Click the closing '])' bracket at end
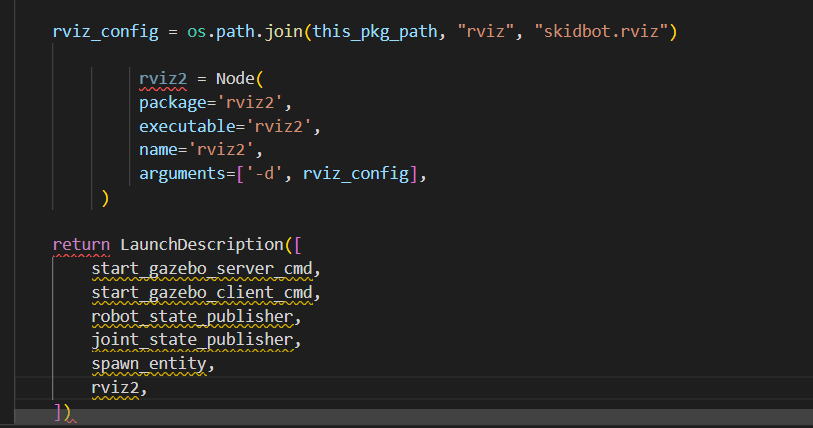 click(63, 412)
